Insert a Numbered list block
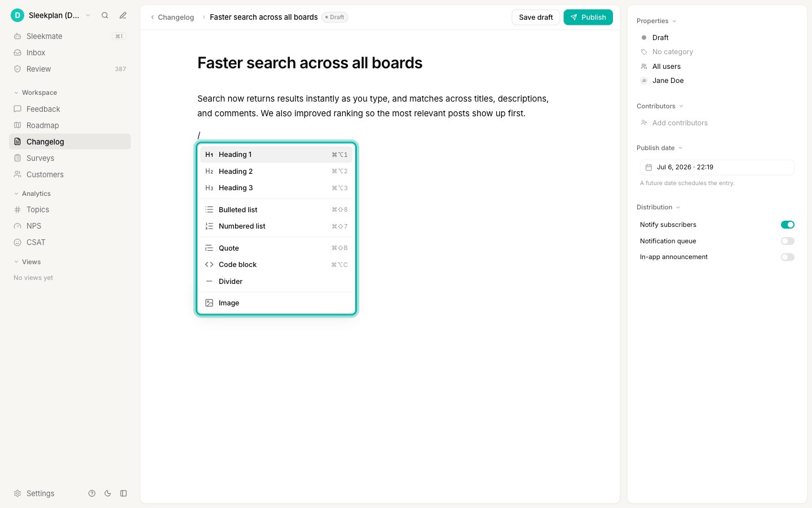This screenshot has height=508, width=812. [x=276, y=226]
